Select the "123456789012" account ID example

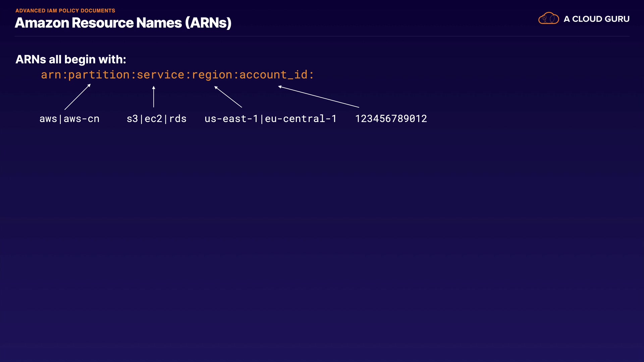click(x=391, y=119)
